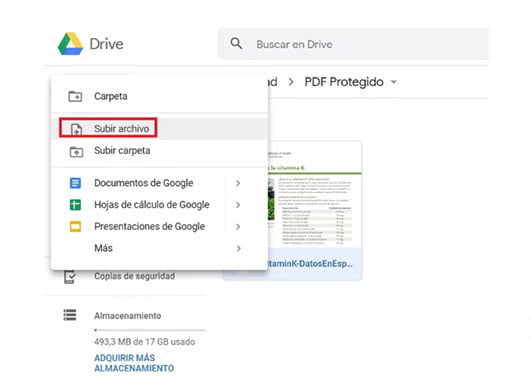Viewport: 531px width, 381px height.
Task: Open the vitamin K PDF thumbnail
Action: click(315, 195)
